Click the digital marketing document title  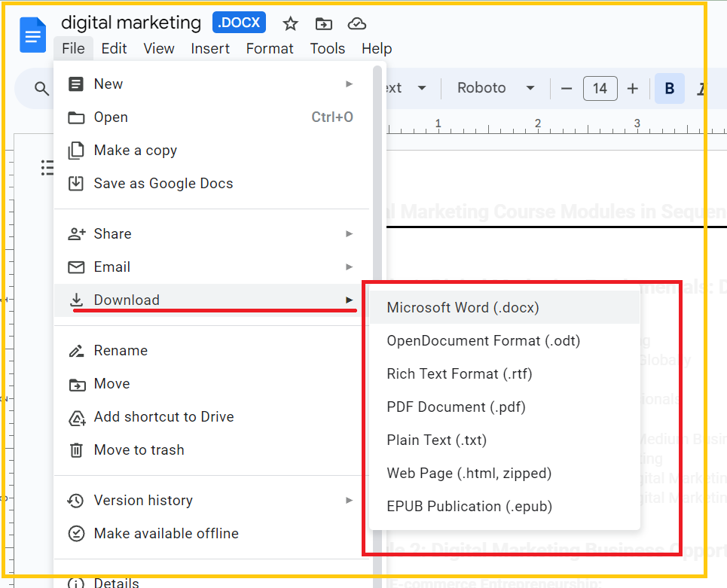(131, 23)
